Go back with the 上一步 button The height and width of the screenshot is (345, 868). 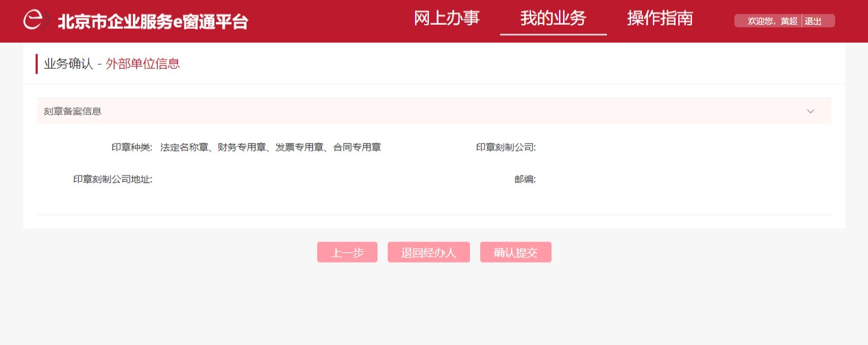tap(347, 252)
